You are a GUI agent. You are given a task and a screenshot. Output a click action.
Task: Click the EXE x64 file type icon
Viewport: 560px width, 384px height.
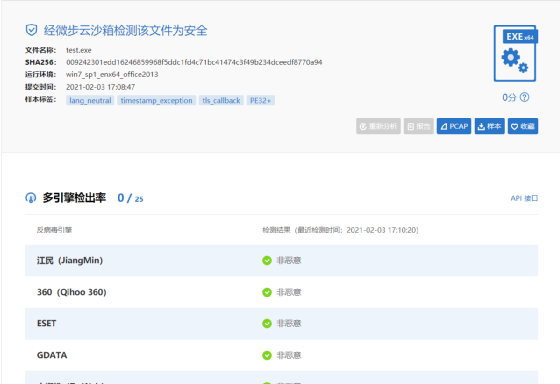pyautogui.click(x=516, y=53)
